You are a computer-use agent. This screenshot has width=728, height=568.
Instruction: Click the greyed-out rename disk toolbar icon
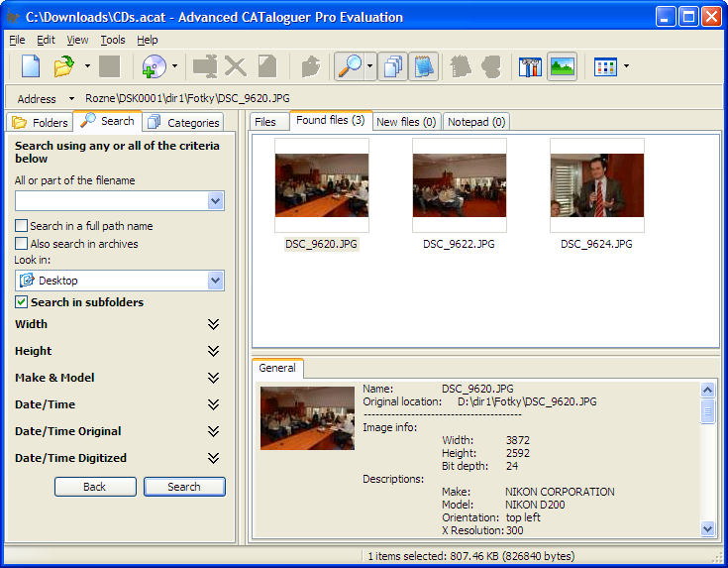click(x=205, y=66)
